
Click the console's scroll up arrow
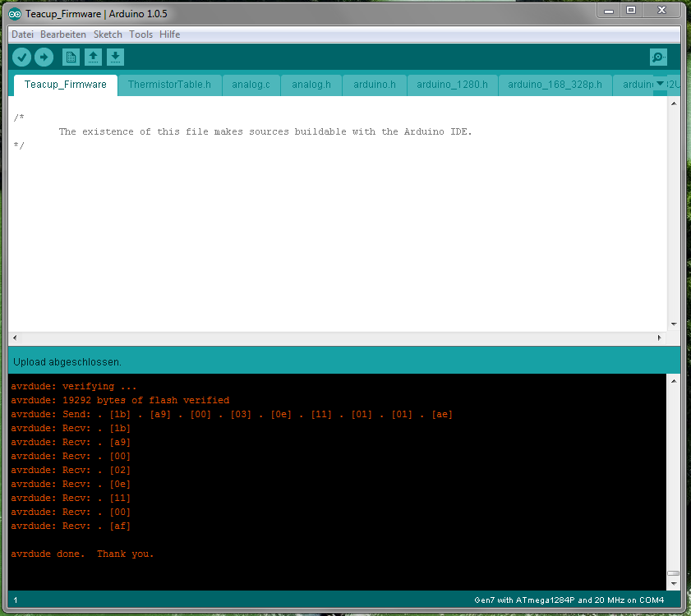pyautogui.click(x=673, y=381)
